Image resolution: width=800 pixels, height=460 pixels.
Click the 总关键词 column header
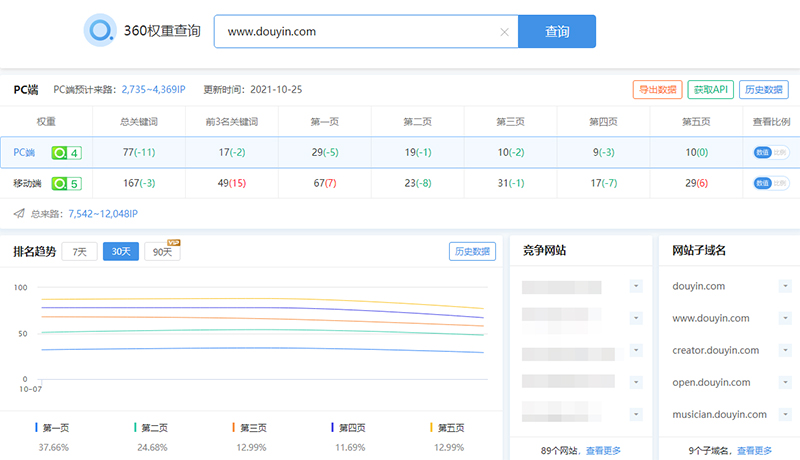(139, 121)
